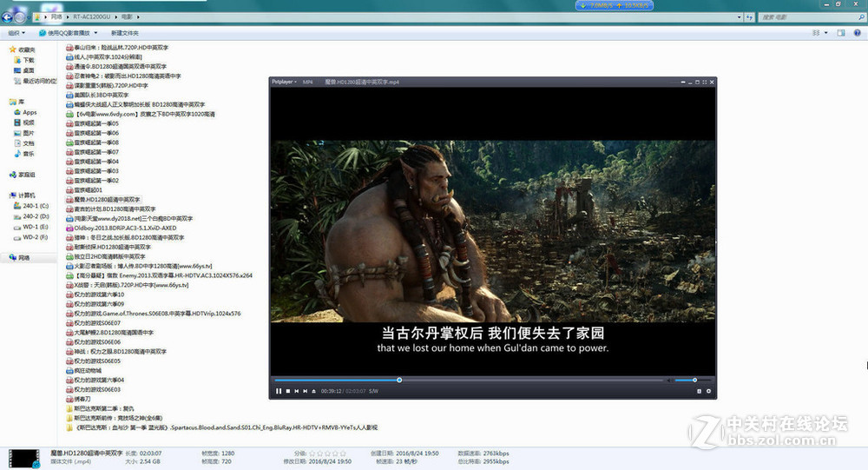Stop the video playback

pos(287,391)
